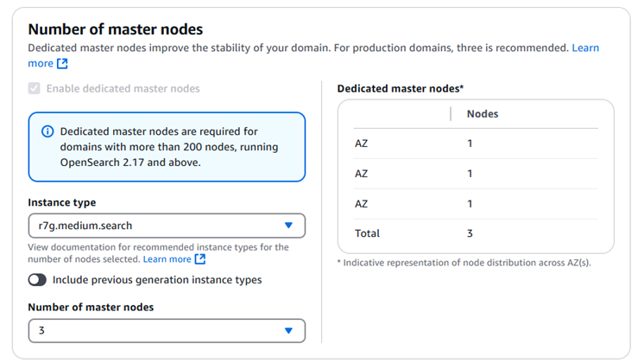Follow Learn more link about recommended instance types
Viewport: 644px width, 363px height.
(167, 259)
